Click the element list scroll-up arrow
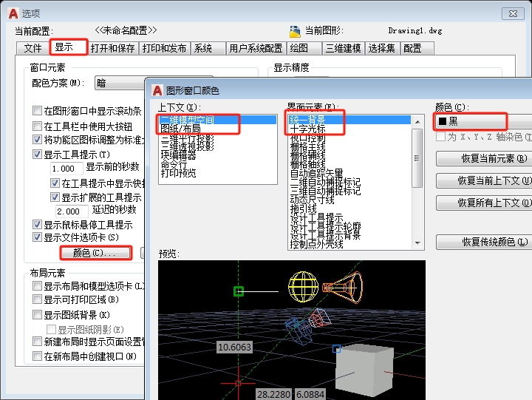The width and height of the screenshot is (532, 400). (x=417, y=121)
